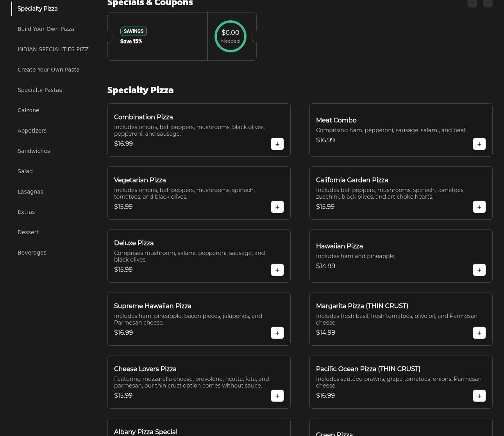Add Hawaiian Pizza via plus icon
Image resolution: width=504 pixels, height=436 pixels.
[479, 270]
